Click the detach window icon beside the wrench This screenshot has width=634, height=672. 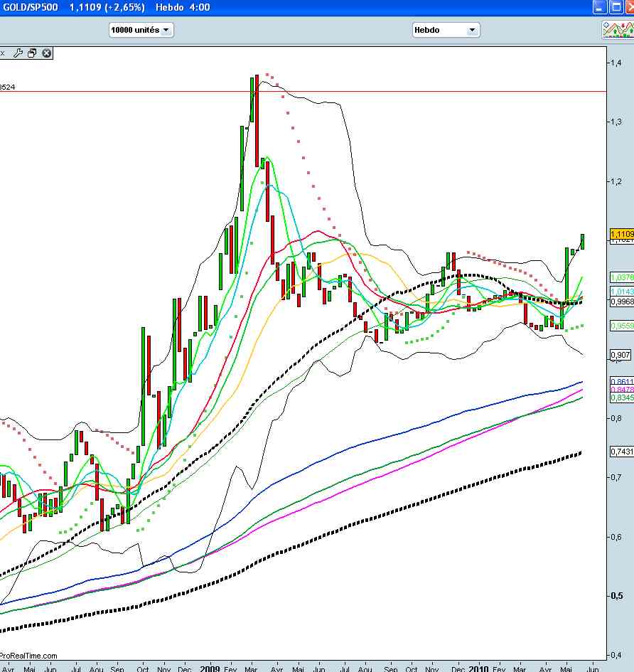point(32,53)
